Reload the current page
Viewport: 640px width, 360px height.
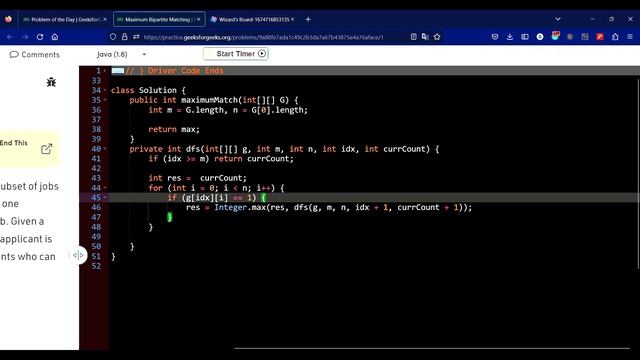coord(40,37)
